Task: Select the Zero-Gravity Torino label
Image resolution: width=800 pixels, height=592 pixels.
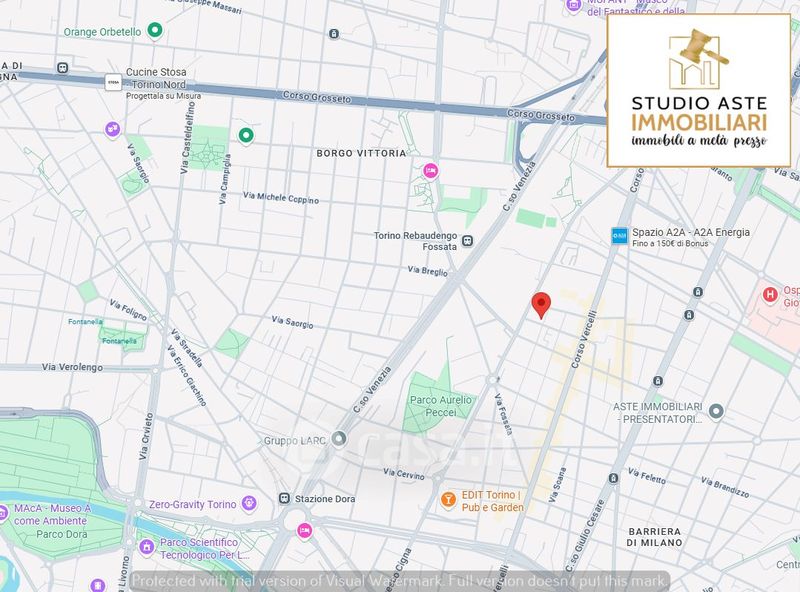Action: coord(192,504)
